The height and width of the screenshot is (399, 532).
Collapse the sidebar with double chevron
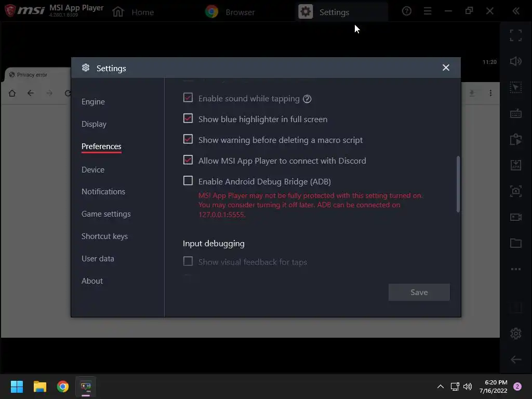coord(516,11)
